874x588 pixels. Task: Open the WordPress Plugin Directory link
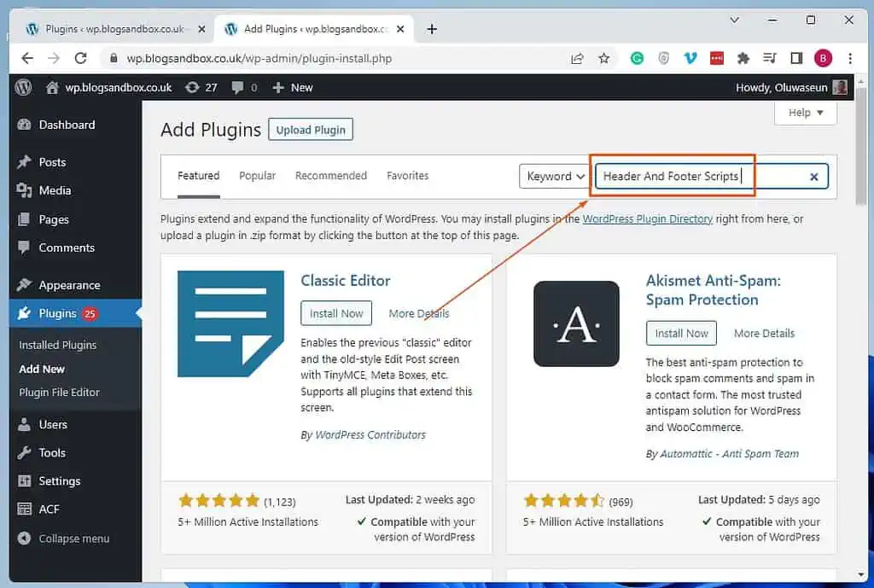pos(648,219)
